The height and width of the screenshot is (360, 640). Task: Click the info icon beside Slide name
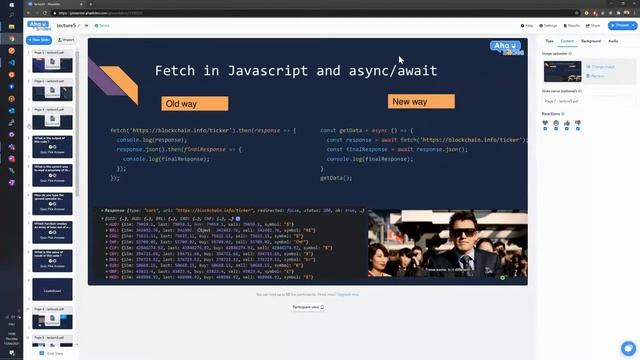click(580, 91)
